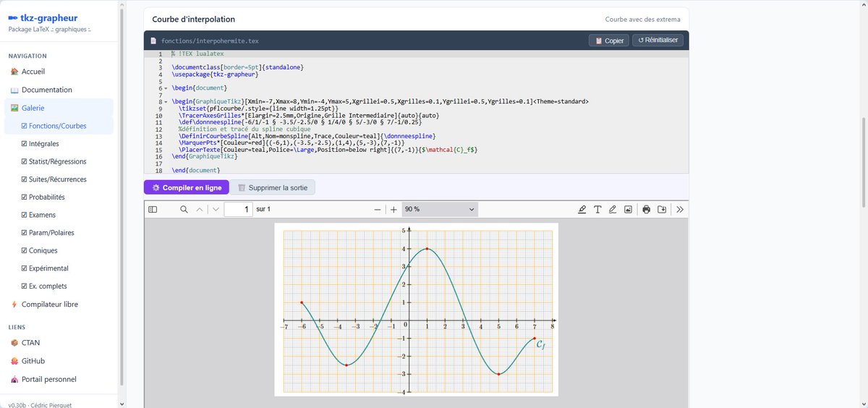
Task: Download the compiled PDF
Action: (662, 209)
